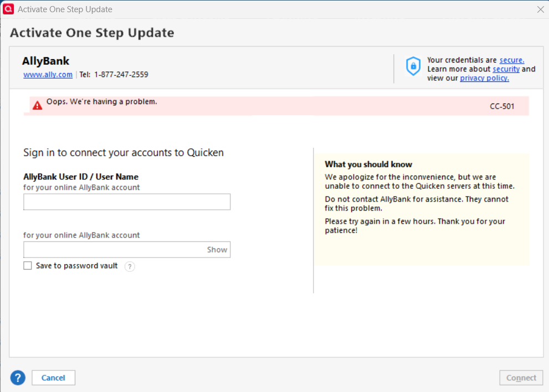Open the credentials are secure link

point(511,60)
